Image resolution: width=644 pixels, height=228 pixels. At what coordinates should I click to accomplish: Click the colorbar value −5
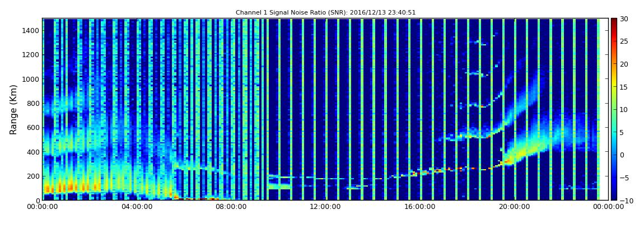point(624,178)
